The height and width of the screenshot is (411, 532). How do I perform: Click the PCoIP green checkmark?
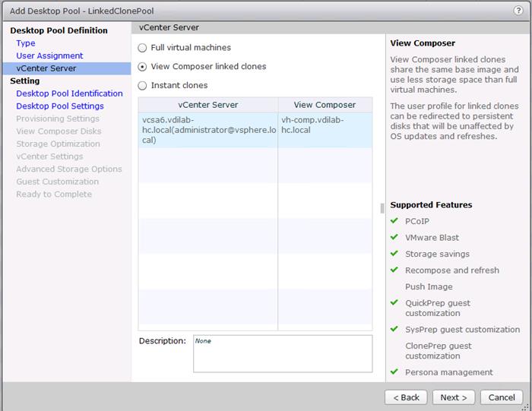click(x=394, y=221)
